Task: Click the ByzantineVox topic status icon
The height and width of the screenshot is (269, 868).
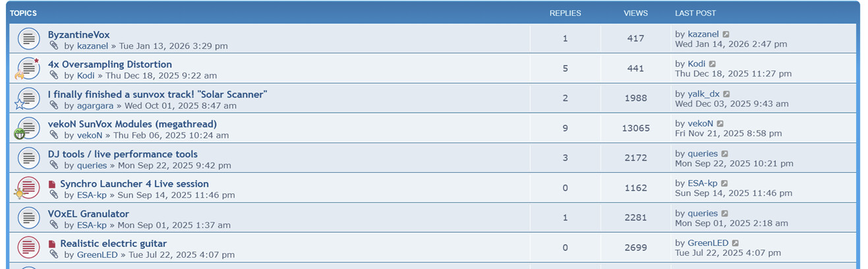Action: (28, 39)
